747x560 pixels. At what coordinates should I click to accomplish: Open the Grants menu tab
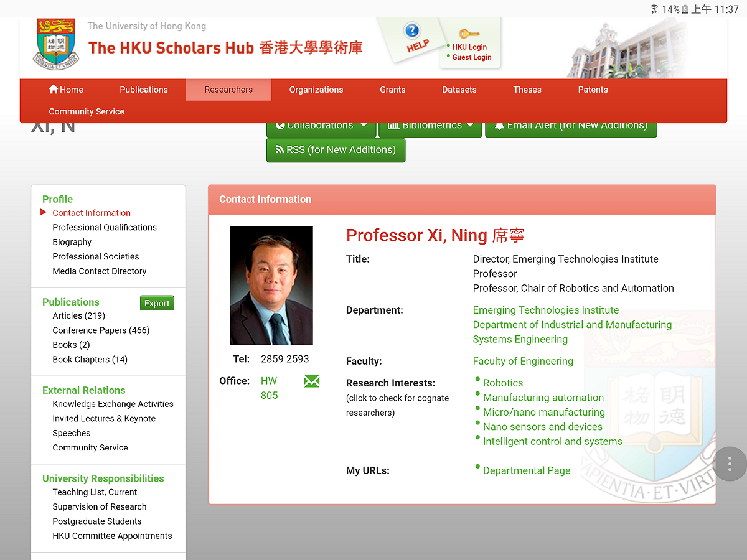(393, 90)
